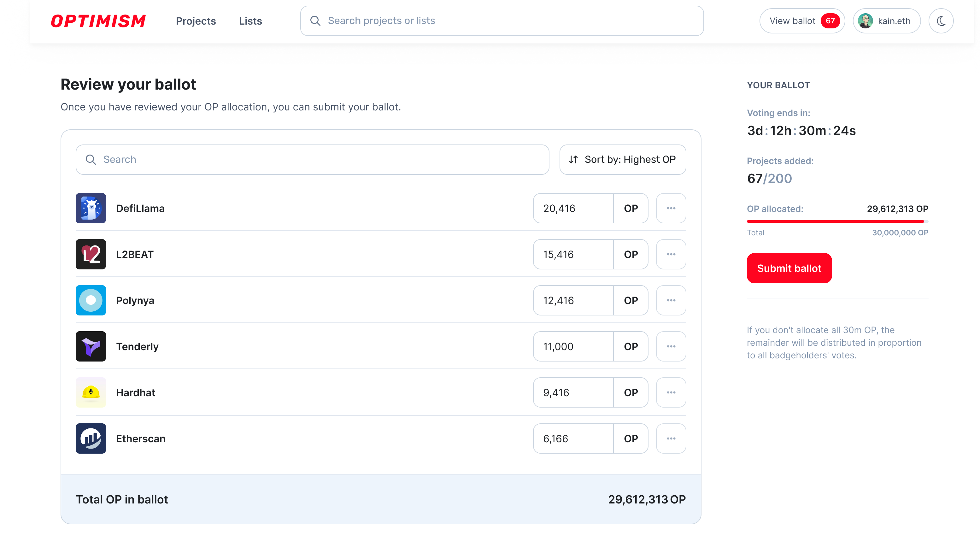Click the Review your ballot heading
Screen dimensions: 980x553
coord(128,85)
